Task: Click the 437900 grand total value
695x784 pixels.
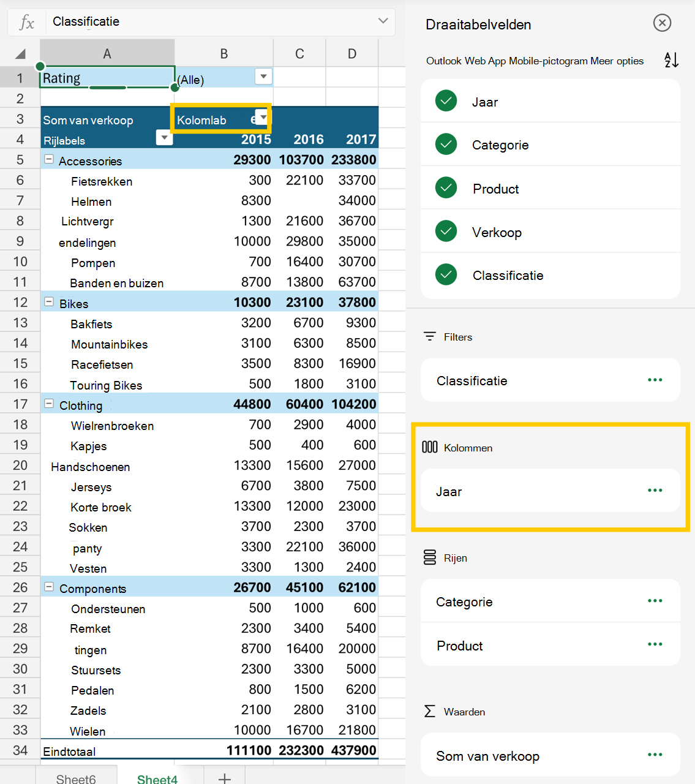Action: click(x=353, y=750)
